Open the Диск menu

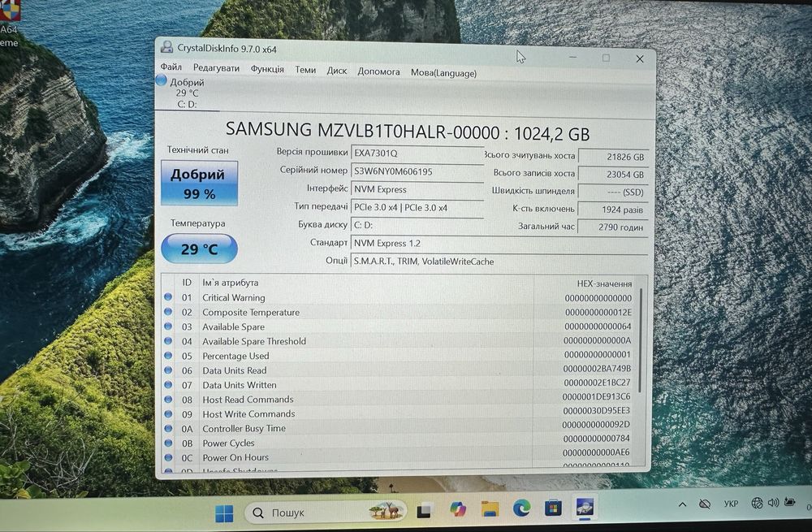[337, 71]
